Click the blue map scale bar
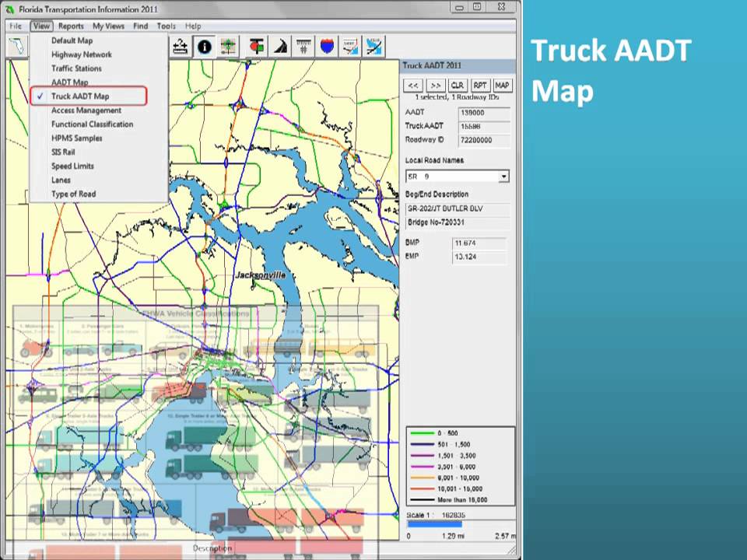The width and height of the screenshot is (747, 560). (434, 524)
